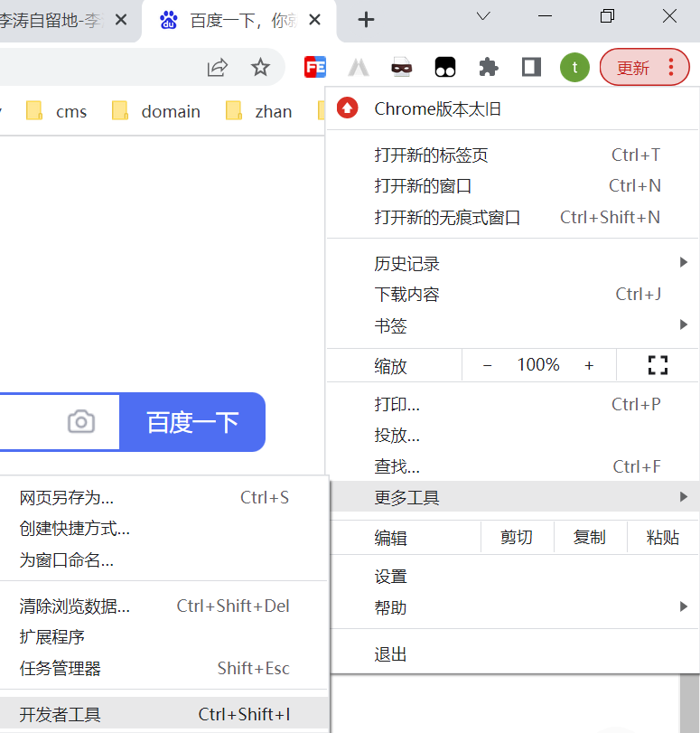Expand the 帮助 submenu
This screenshot has width=700, height=733.
tap(514, 607)
